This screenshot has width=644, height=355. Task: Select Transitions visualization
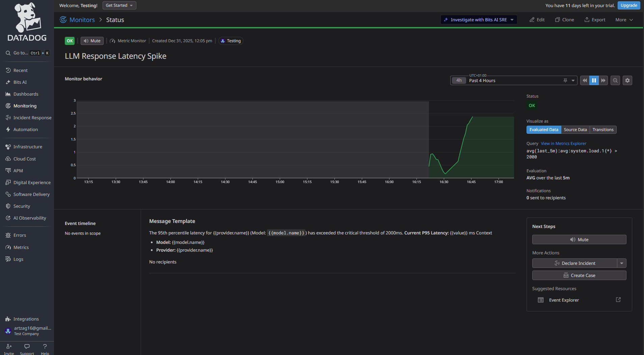(x=603, y=130)
